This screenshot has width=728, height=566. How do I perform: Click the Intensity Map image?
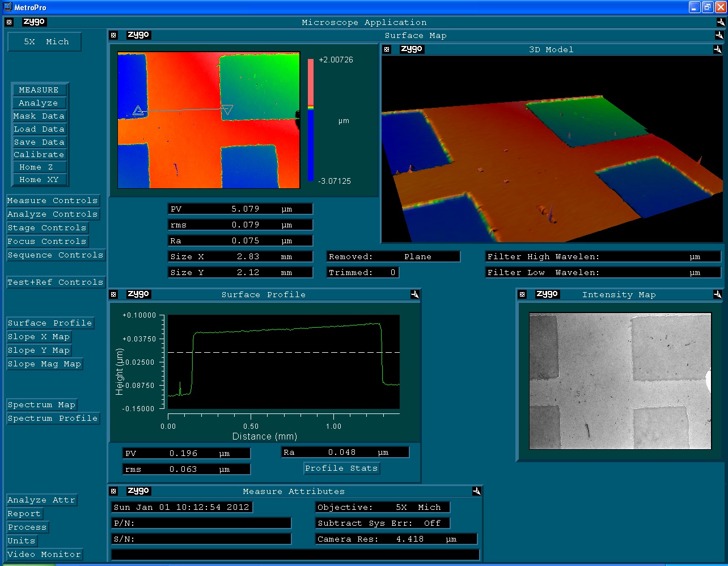tap(620, 381)
